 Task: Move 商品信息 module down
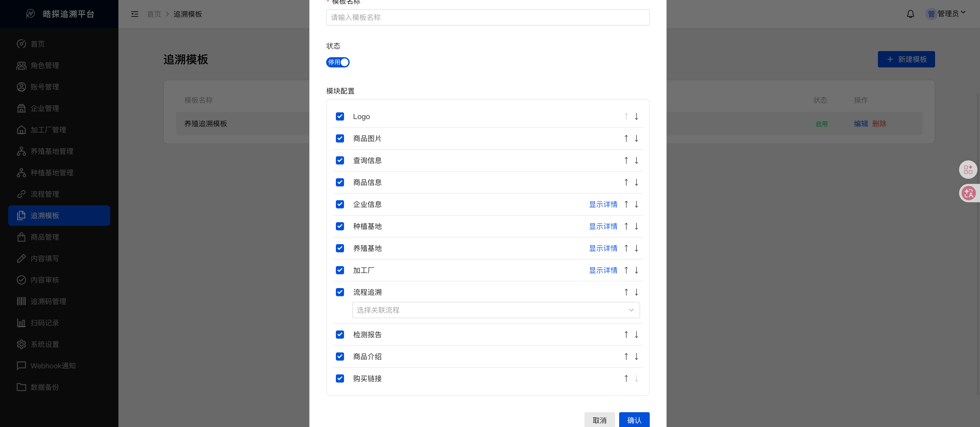[x=636, y=182]
